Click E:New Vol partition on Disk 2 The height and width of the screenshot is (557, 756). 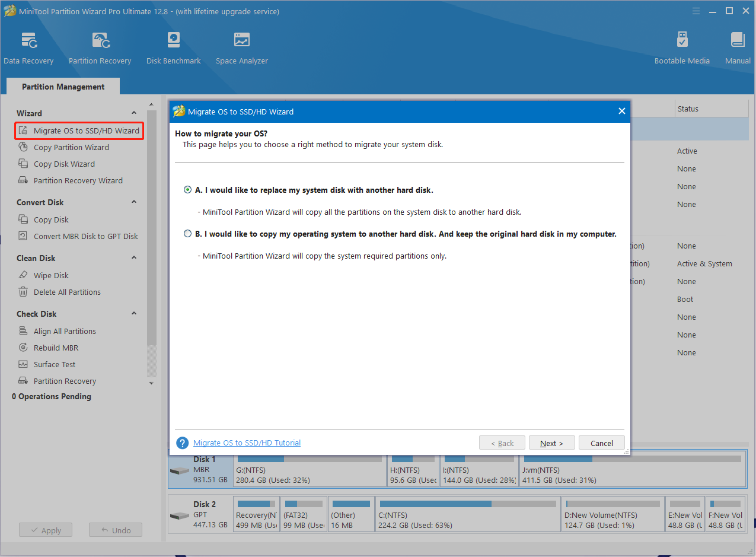coord(685,514)
